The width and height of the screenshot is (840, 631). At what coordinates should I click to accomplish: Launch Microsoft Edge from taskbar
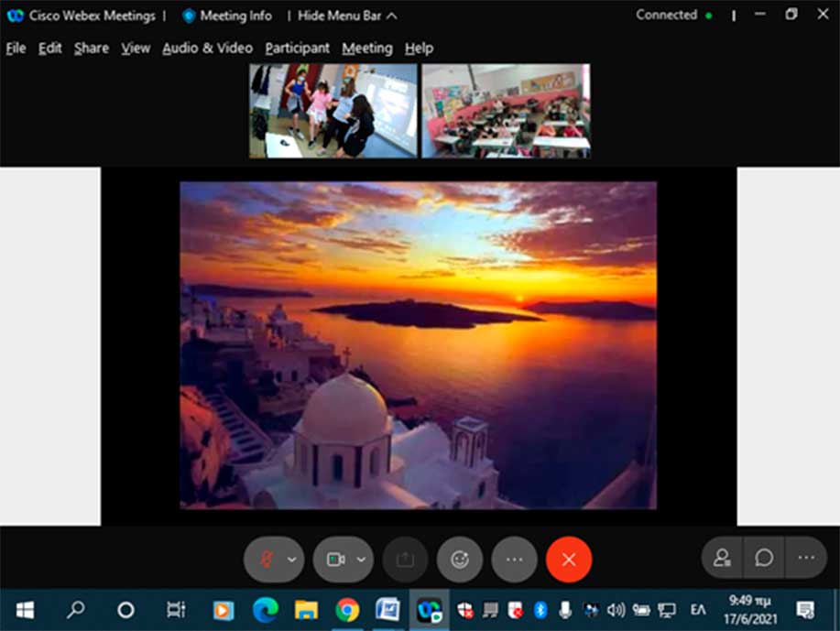click(x=265, y=610)
